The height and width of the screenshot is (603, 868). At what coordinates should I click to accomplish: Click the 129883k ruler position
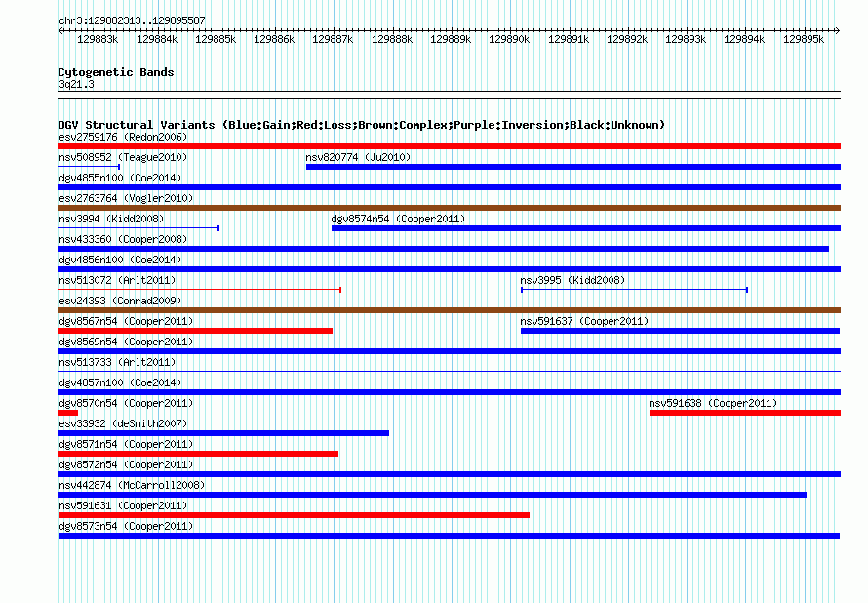coord(98,39)
